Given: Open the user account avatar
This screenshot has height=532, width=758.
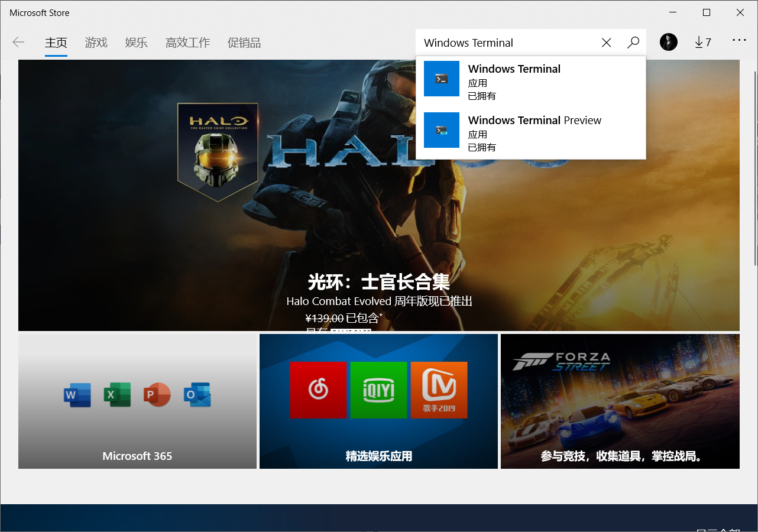Looking at the screenshot, I should 669,42.
